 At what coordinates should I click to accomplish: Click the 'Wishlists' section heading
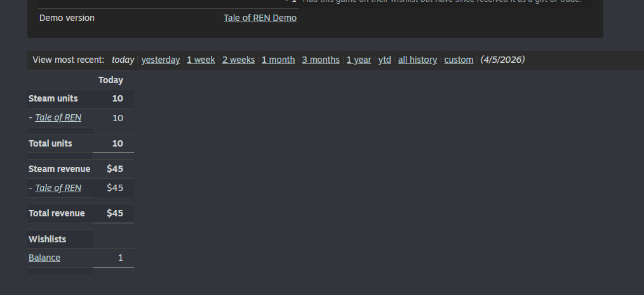tap(47, 239)
